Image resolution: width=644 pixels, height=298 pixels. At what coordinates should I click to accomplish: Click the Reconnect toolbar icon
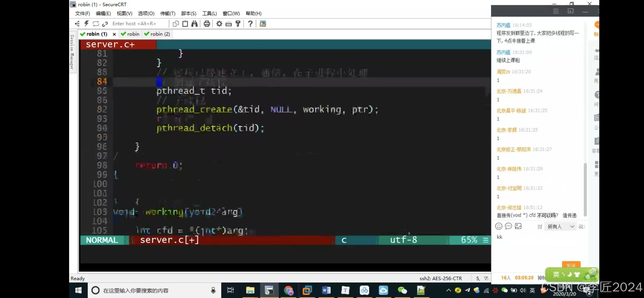coord(96,24)
